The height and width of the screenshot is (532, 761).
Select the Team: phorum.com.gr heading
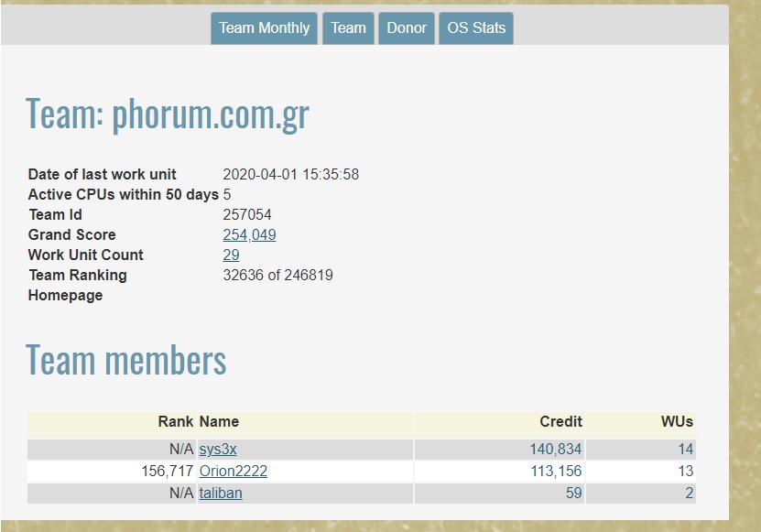[168, 114]
